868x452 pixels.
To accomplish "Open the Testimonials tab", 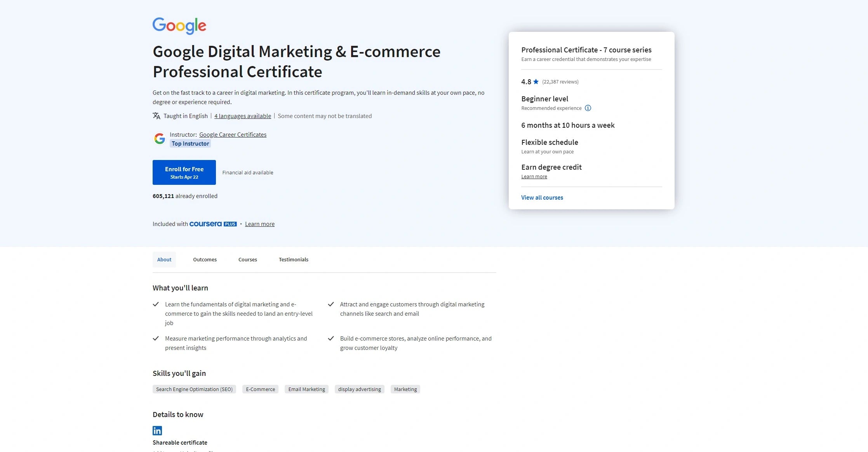I will coord(294,259).
